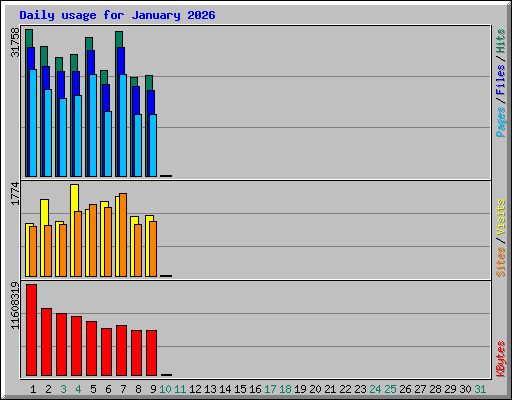
Task: Click the 'Hits' legend label
Action: [x=501, y=41]
